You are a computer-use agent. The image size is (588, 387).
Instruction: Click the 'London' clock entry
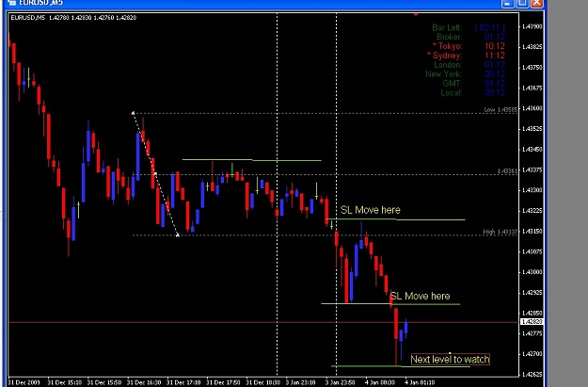tap(469, 65)
